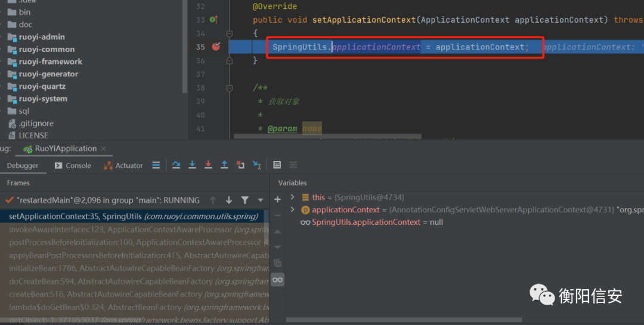
Task: Select the invokeAwareInterfaces:123 stack frame
Action: pos(134,229)
